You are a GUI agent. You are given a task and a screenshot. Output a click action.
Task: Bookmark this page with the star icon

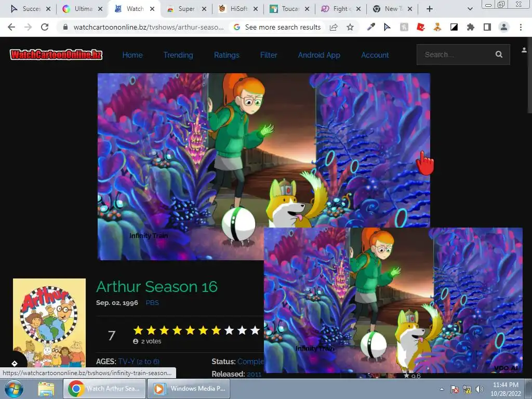[350, 27]
